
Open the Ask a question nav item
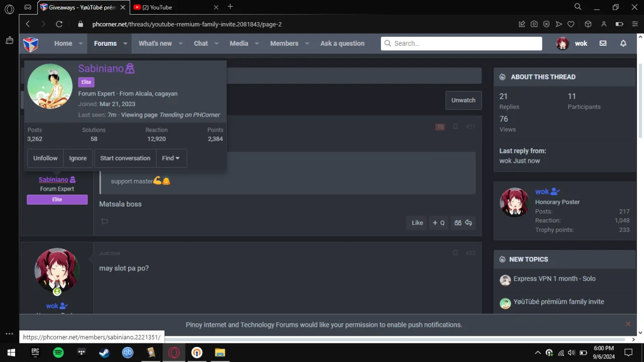pos(343,44)
